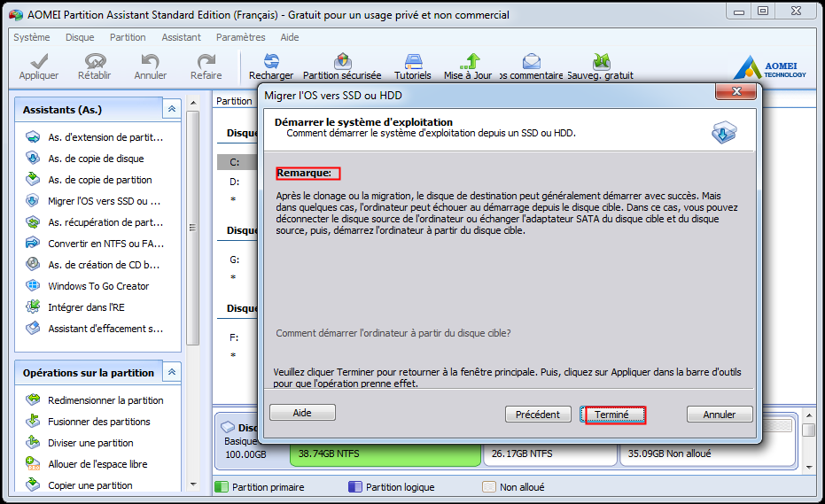
Task: Open As. de création de CD bootable
Action: coord(92,265)
